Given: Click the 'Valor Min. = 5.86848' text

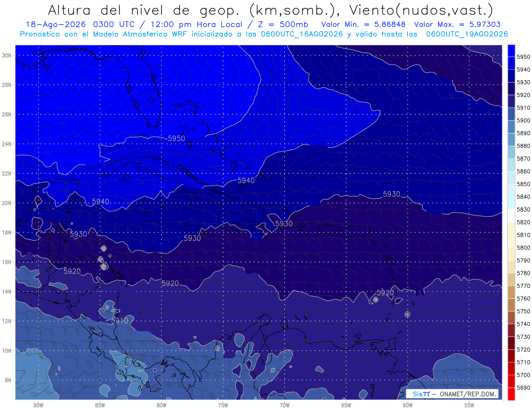Looking at the screenshot, I should tap(363, 24).
